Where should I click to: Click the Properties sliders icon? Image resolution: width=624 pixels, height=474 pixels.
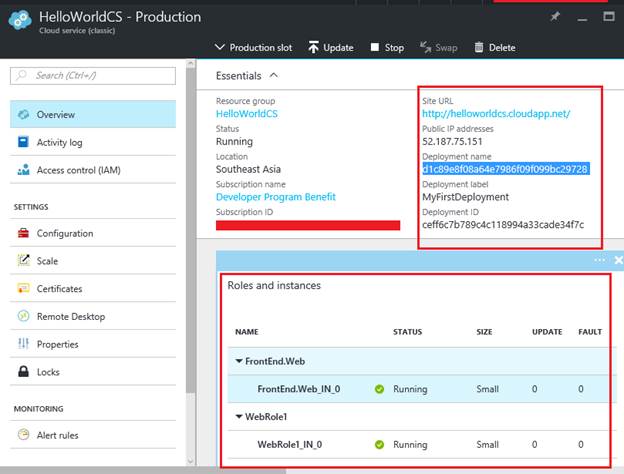click(x=23, y=343)
